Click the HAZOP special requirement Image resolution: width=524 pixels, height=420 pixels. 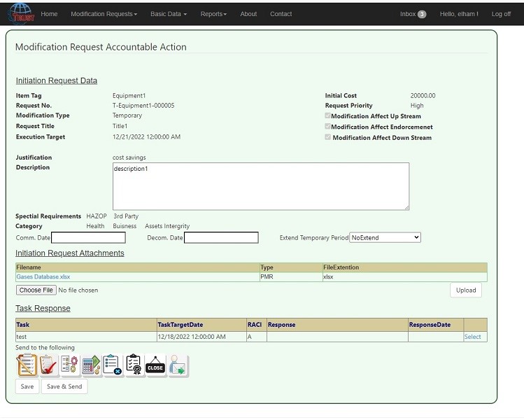(97, 216)
